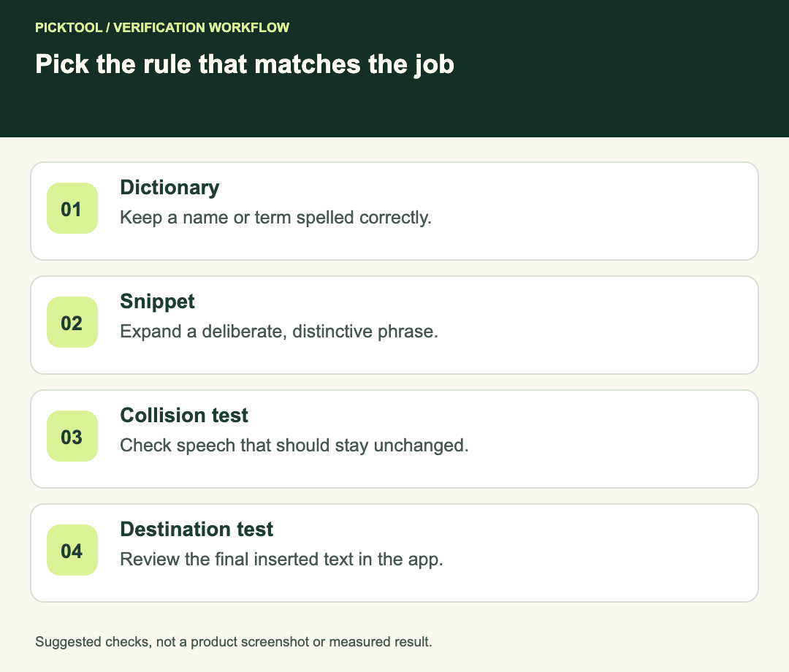789x672 pixels.
Task: Click the 04 badge beside Destination test
Action: (x=72, y=550)
